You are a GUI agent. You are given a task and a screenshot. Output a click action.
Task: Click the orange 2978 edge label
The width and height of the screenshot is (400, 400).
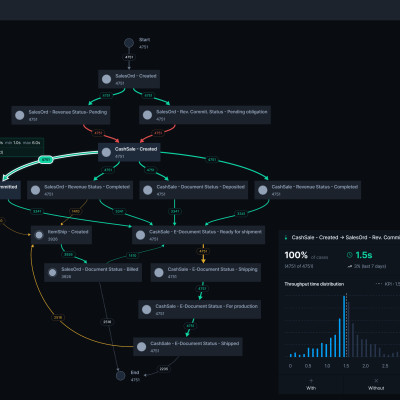(x=58, y=317)
